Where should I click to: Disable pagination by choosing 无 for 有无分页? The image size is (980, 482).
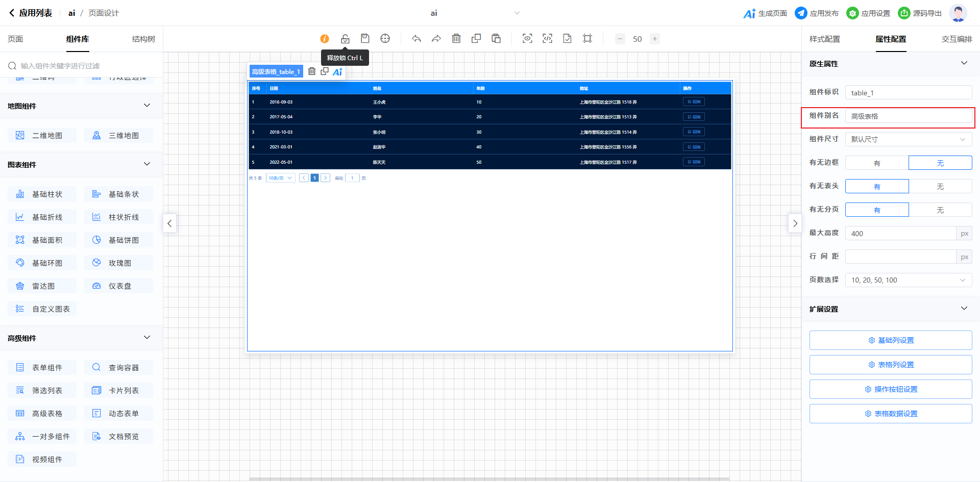pos(940,210)
